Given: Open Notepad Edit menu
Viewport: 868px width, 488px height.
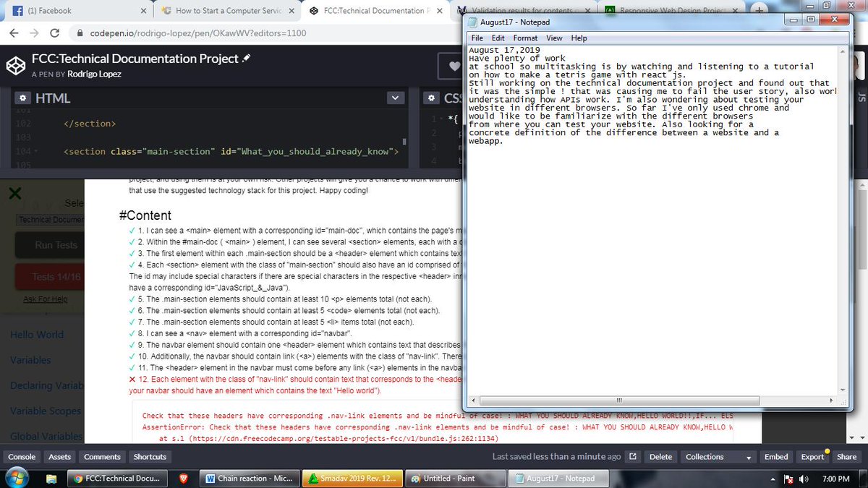Looking at the screenshot, I should [x=498, y=38].
